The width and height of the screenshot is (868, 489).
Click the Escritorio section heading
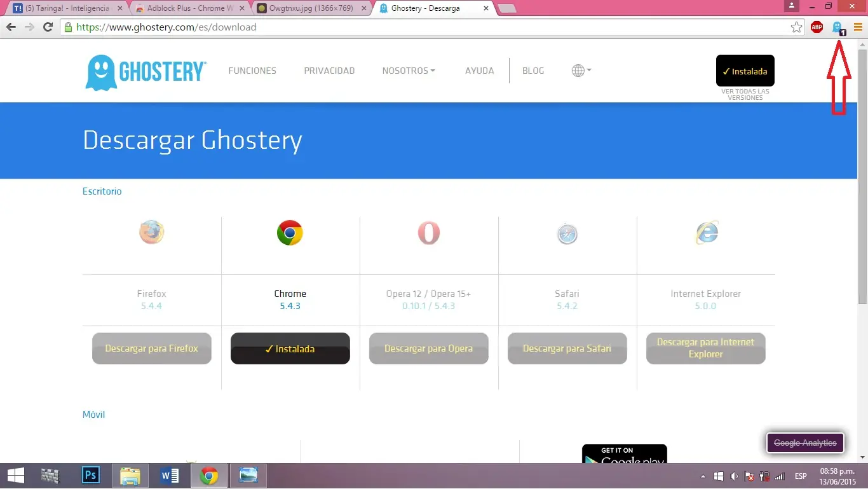click(102, 191)
